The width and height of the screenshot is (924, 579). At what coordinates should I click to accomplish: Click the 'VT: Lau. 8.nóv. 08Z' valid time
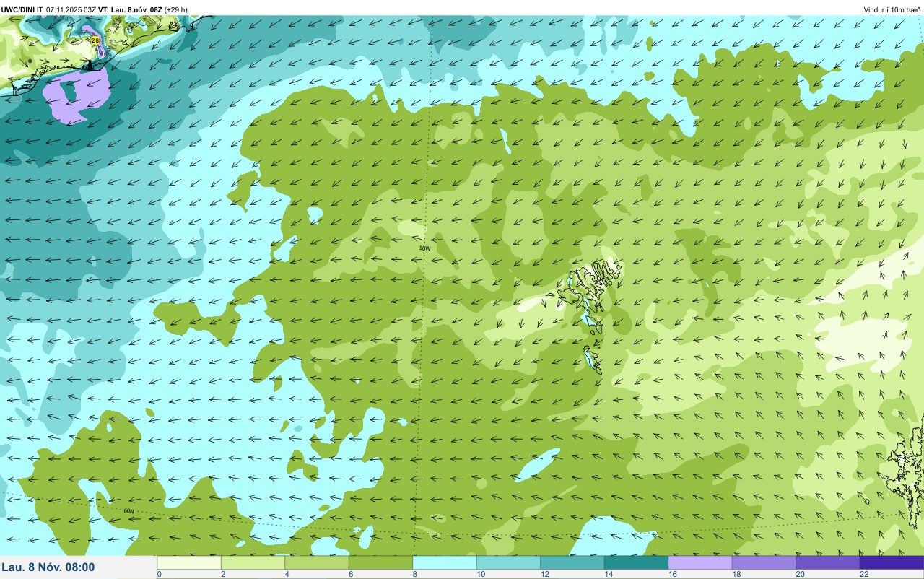point(129,9)
